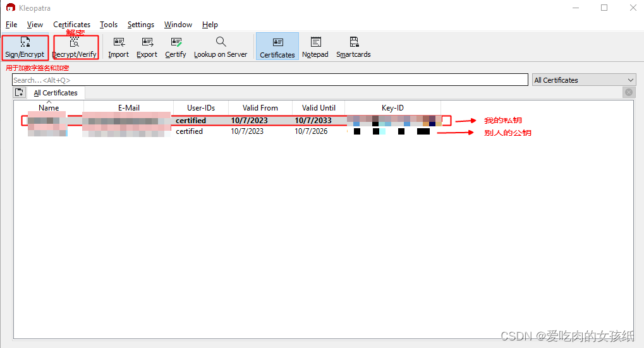This screenshot has height=348, width=644.
Task: Open the Tools menu
Action: point(109,25)
